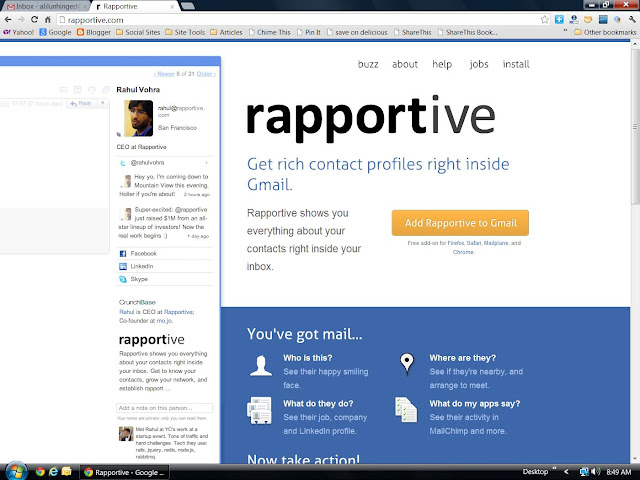Follow the Chrome add-on link
Image resolution: width=640 pixels, height=480 pixels.
(463, 252)
